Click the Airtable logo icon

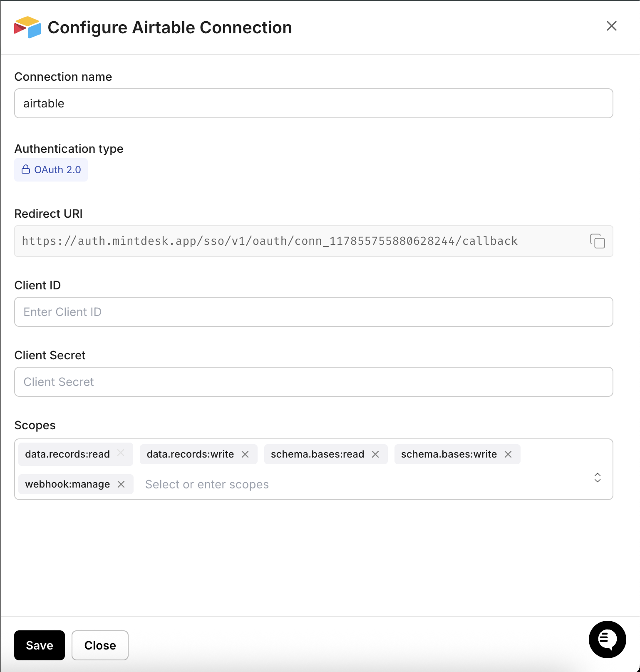tap(26, 27)
